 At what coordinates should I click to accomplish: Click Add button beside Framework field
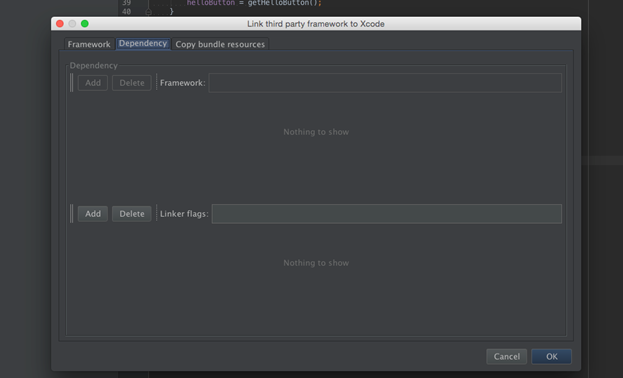point(93,83)
